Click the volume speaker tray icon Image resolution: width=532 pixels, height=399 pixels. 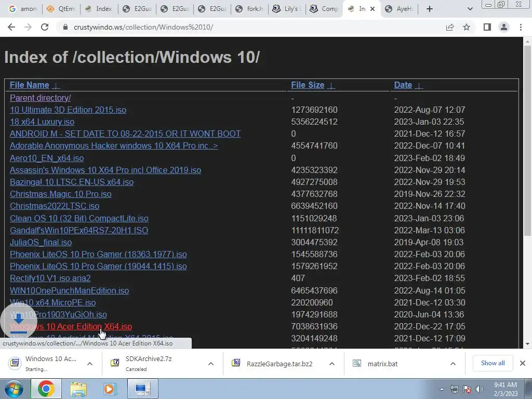point(480,390)
